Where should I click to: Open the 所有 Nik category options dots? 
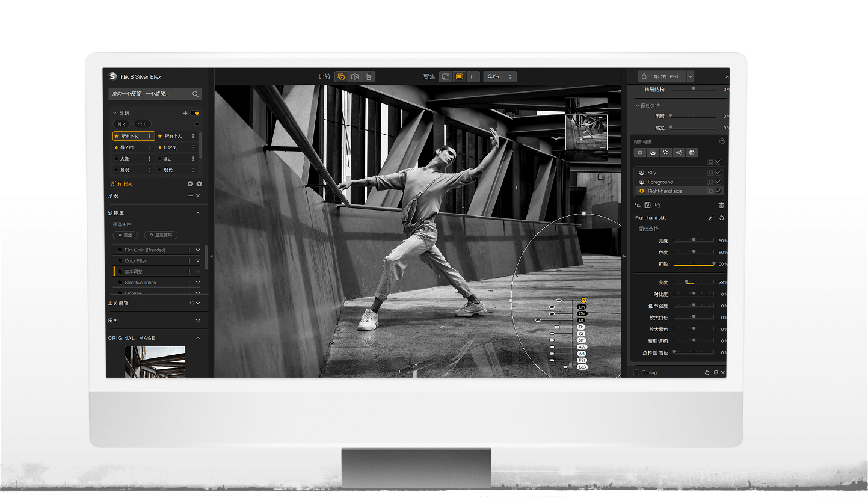click(150, 136)
